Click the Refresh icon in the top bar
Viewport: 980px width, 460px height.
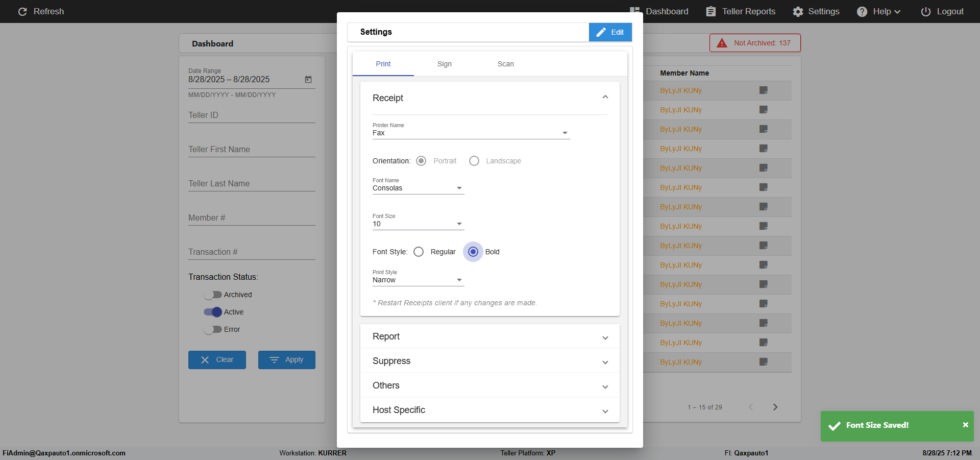click(x=22, y=11)
